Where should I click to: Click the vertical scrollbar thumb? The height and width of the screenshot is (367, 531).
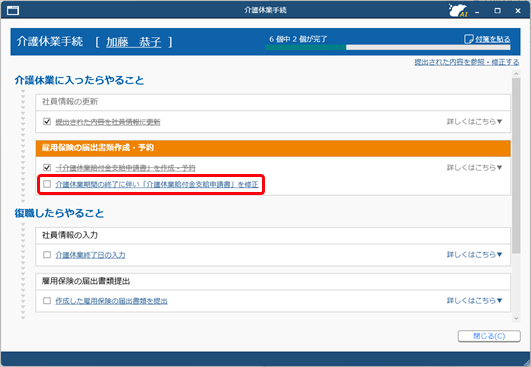click(516, 165)
